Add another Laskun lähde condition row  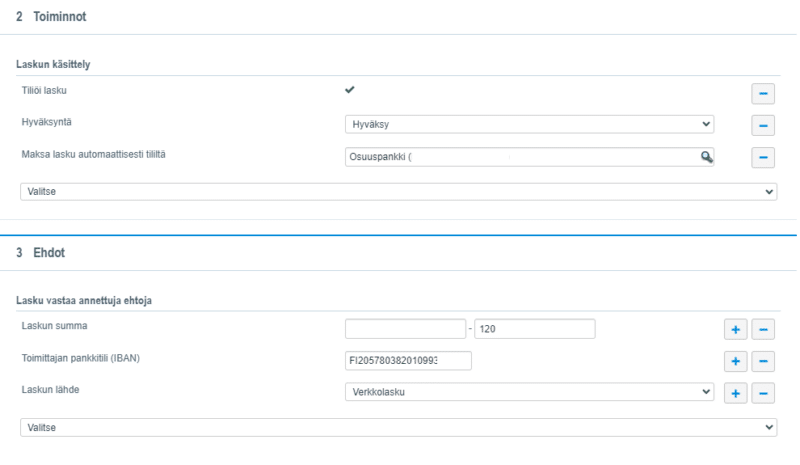point(733,393)
